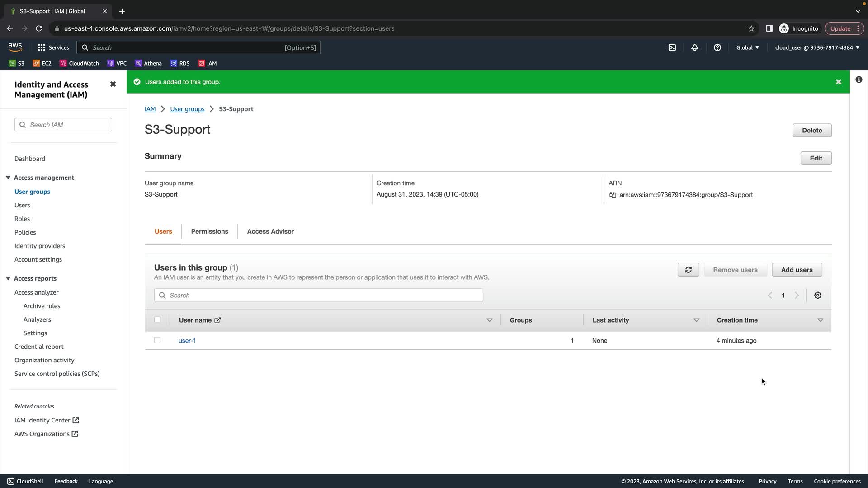This screenshot has height=488, width=868.
Task: Collapse the Access management section
Action: 8,178
